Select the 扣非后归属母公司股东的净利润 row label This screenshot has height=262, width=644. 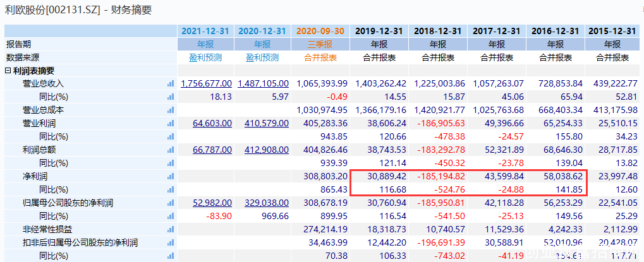pos(80,243)
